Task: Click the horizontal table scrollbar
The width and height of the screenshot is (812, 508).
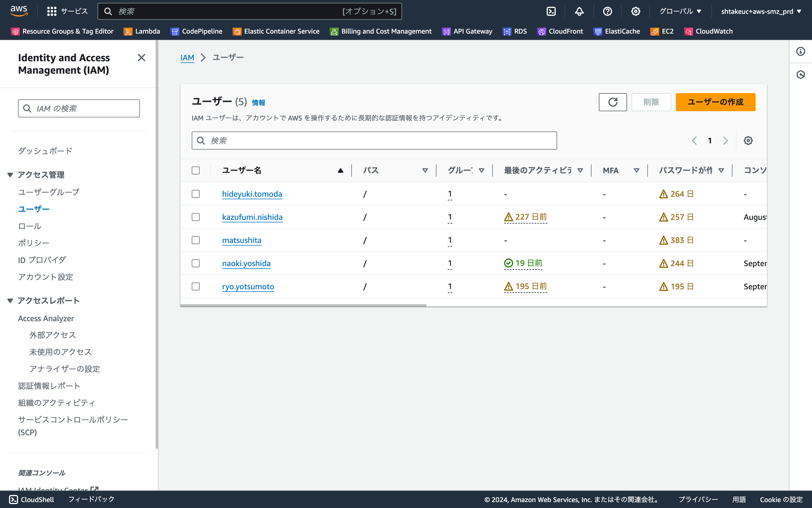Action: click(x=303, y=305)
